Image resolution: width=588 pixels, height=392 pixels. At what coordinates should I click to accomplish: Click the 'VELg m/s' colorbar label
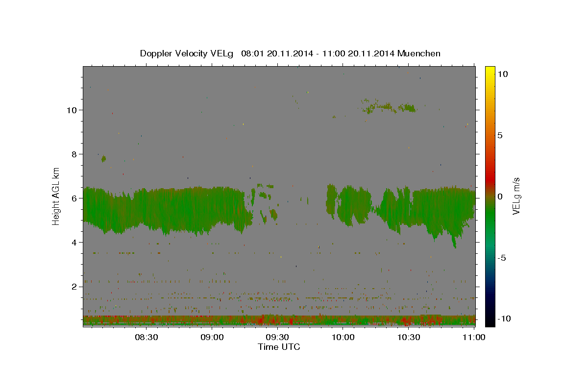pyautogui.click(x=516, y=196)
